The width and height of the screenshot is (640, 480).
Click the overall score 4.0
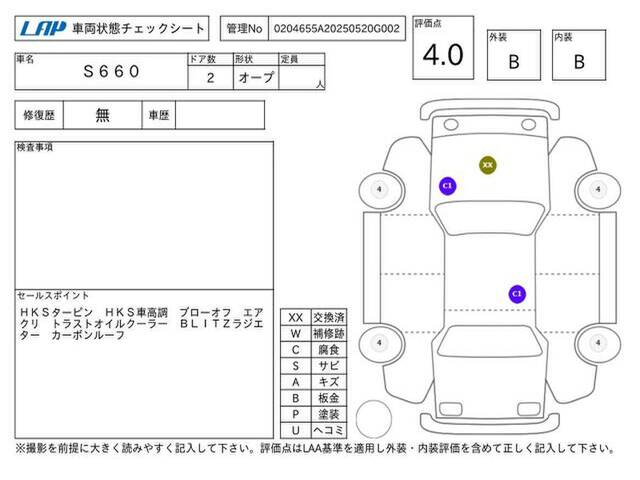tap(443, 55)
